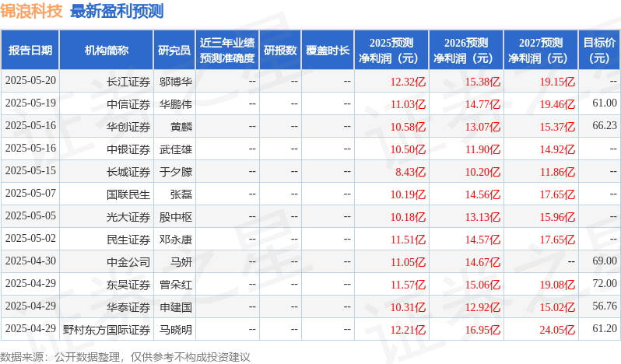Click the 11.51亿 profit value
Viewport: 621px width, 364px height.
[408, 240]
